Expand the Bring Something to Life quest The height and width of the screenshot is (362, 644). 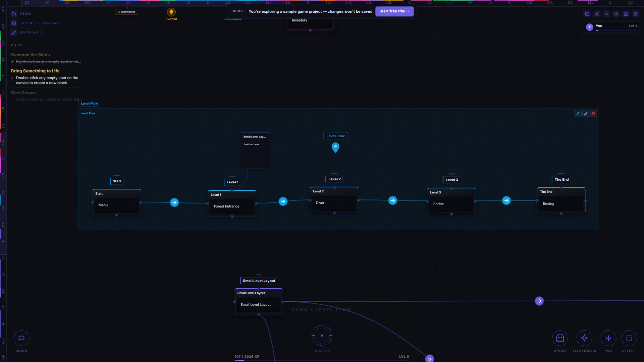coord(35,71)
